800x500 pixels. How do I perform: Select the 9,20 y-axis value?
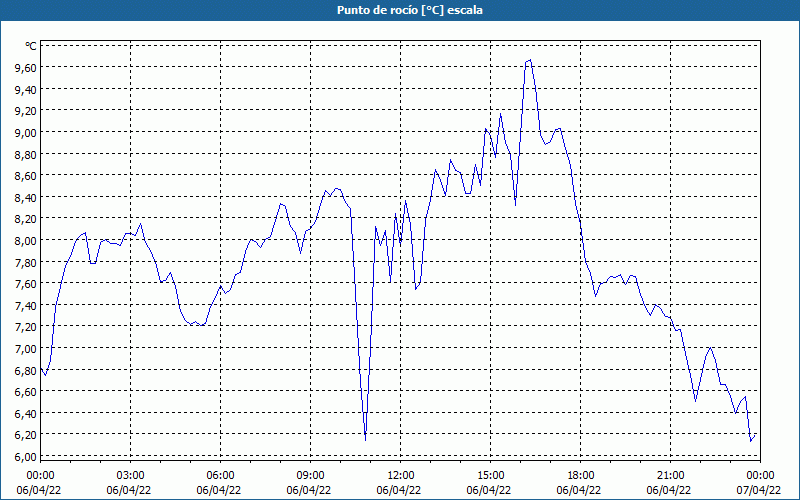pos(26,111)
